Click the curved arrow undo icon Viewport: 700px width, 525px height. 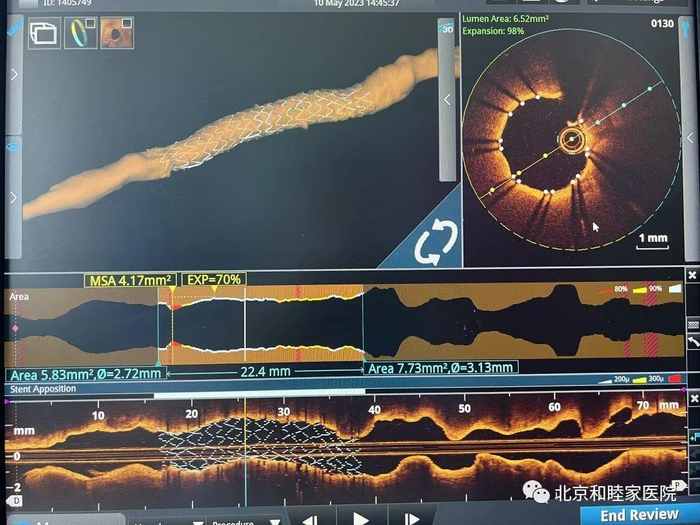point(693,342)
